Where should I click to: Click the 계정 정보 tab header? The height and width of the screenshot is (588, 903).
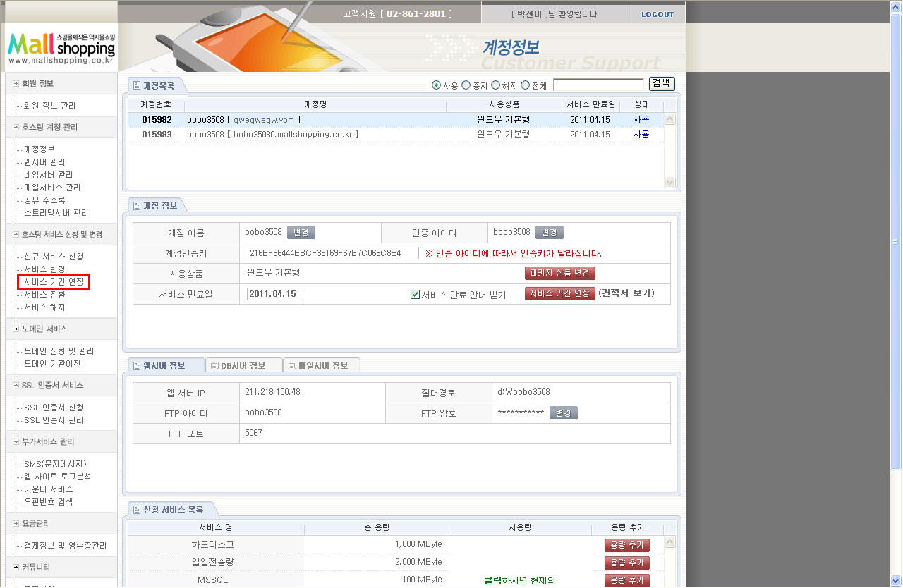click(x=157, y=206)
